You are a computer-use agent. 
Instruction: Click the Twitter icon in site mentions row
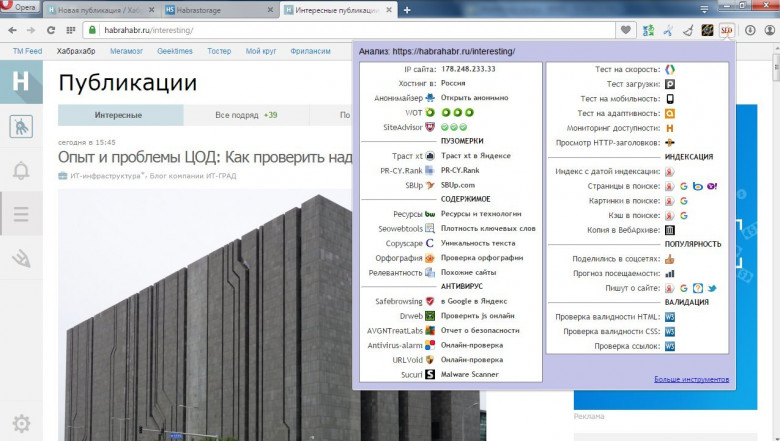click(x=712, y=288)
